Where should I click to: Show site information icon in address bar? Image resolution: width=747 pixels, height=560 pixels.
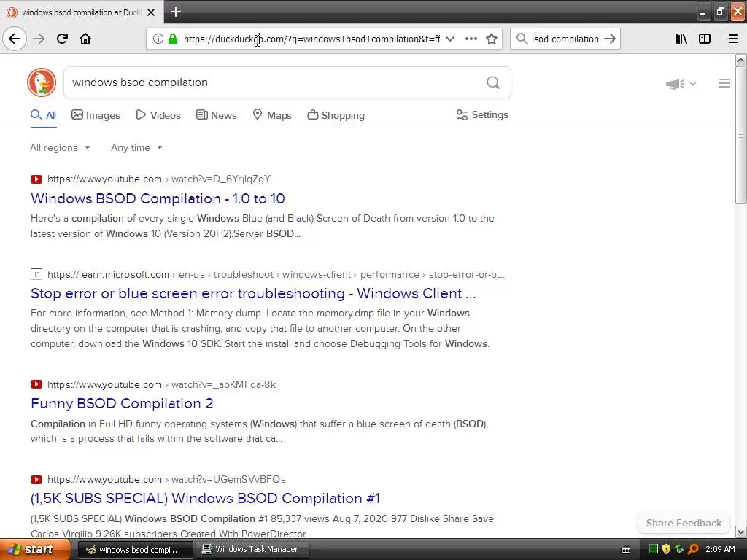click(x=158, y=39)
